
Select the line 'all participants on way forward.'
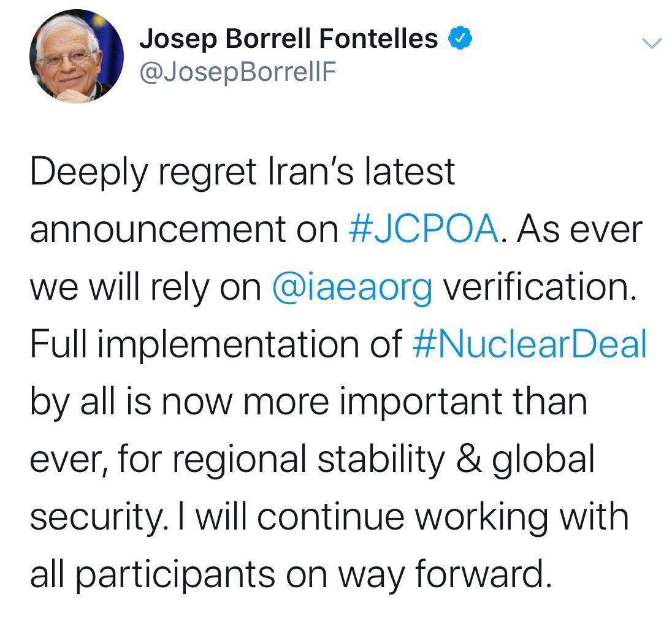pyautogui.click(x=291, y=575)
